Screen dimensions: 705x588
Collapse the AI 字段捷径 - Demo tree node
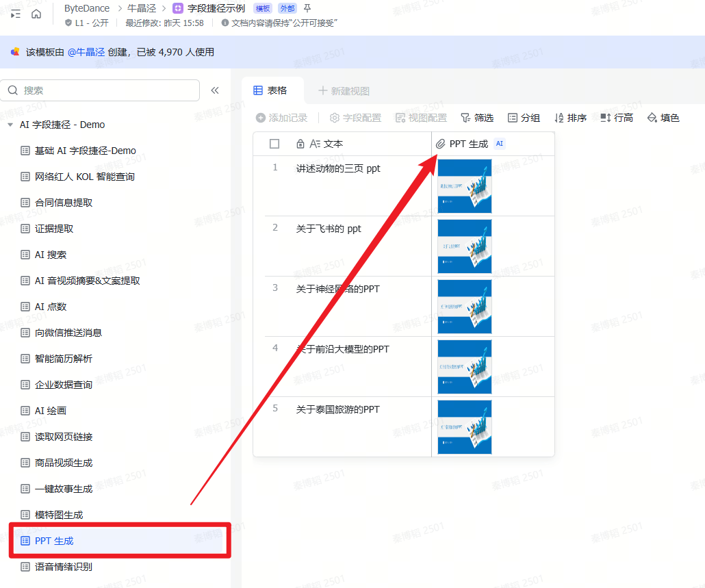10,125
